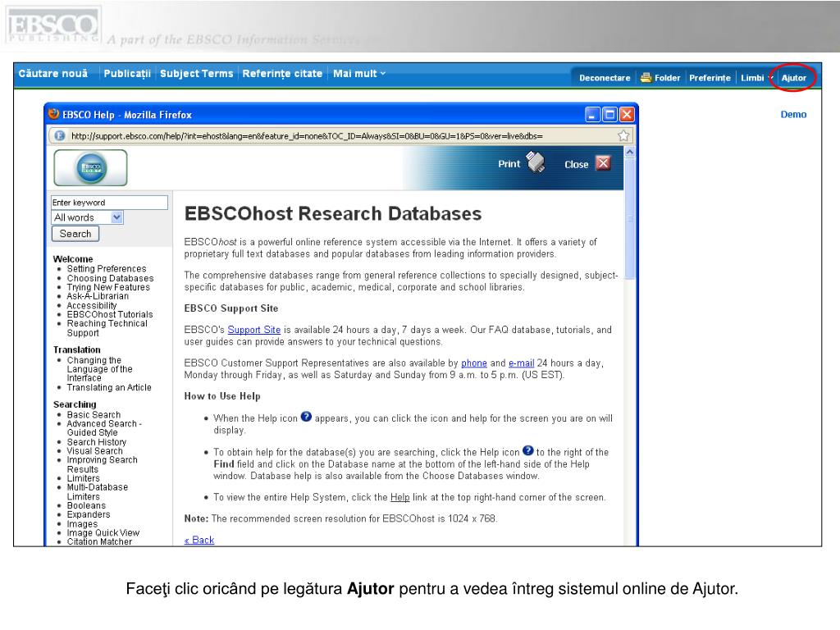
Task: Open Visual Search help topic
Action: tap(94, 451)
